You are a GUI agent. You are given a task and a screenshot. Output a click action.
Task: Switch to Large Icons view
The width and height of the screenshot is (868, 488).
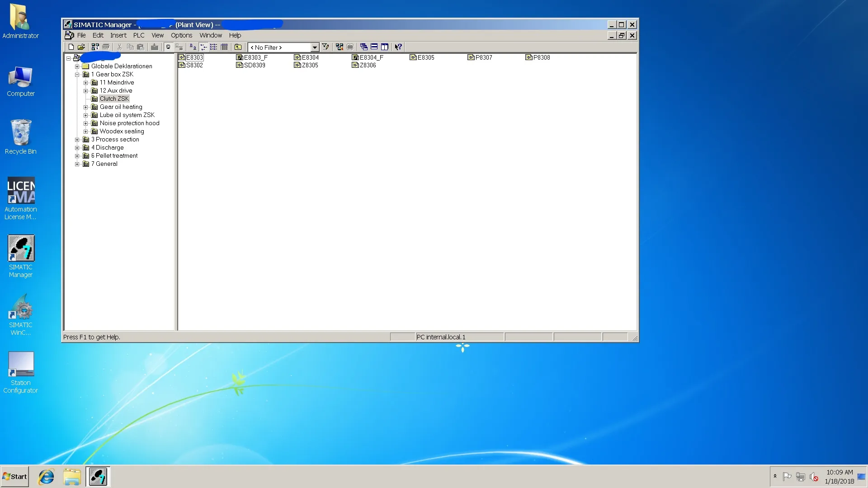coord(193,47)
